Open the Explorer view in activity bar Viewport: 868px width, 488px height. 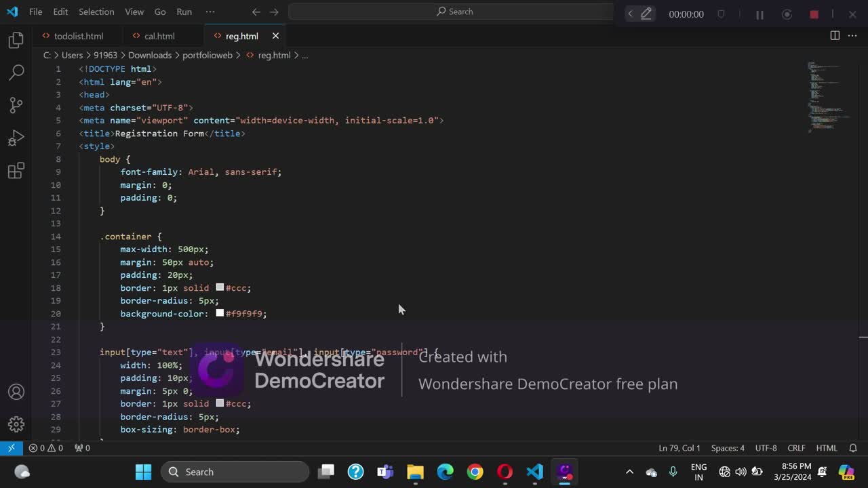[16, 41]
